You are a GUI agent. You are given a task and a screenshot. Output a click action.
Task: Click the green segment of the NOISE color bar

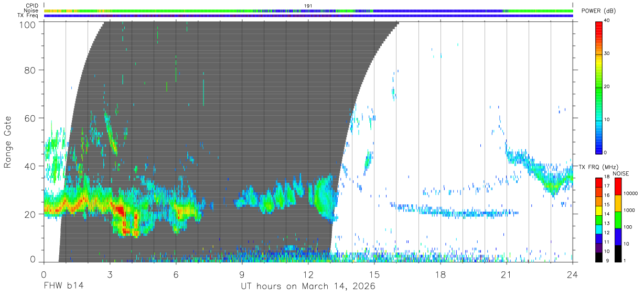click(x=617, y=219)
